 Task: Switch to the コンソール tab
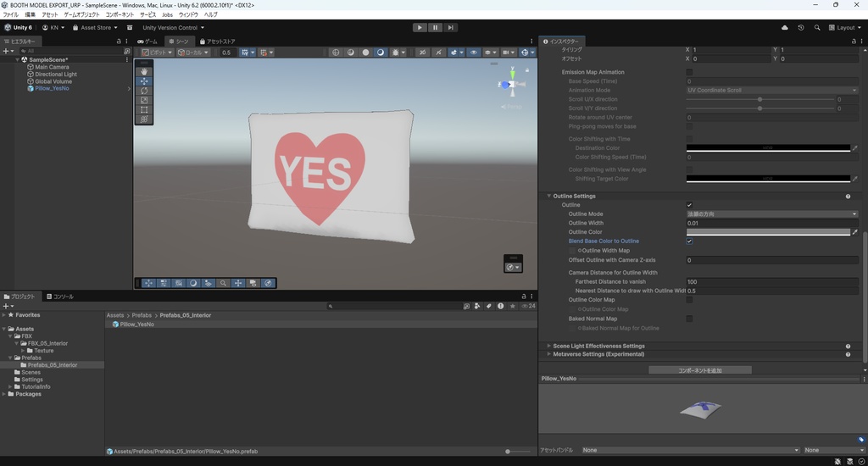pos(60,297)
